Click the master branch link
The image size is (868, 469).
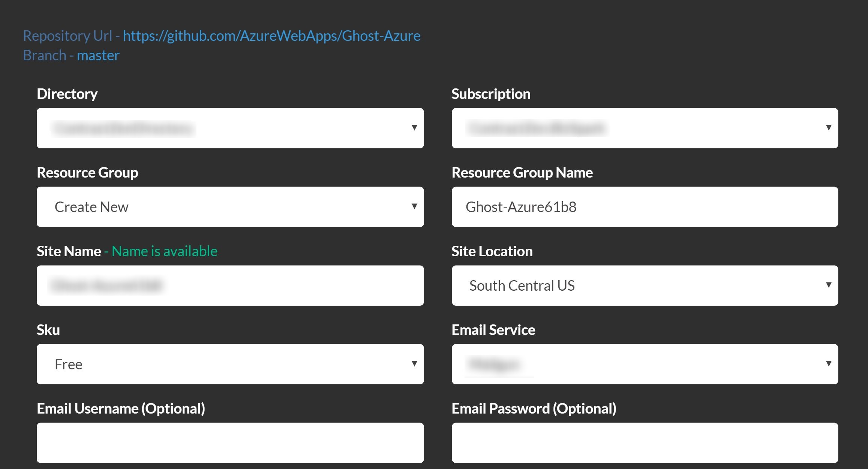98,55
